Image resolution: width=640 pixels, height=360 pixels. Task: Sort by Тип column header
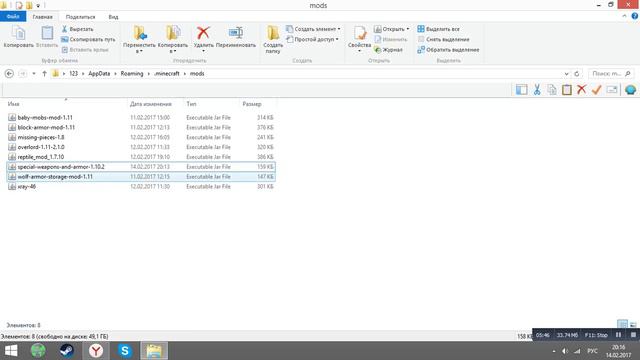tap(191, 104)
